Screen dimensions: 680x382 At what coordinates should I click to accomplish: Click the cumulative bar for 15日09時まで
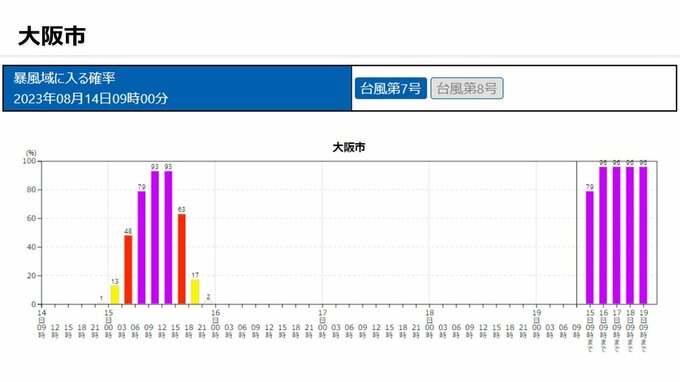pyautogui.click(x=589, y=248)
